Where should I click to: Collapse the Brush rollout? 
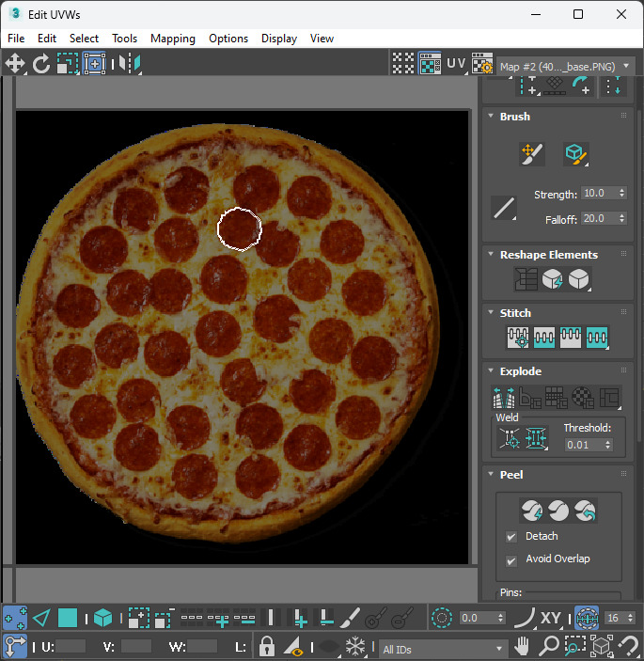(491, 116)
